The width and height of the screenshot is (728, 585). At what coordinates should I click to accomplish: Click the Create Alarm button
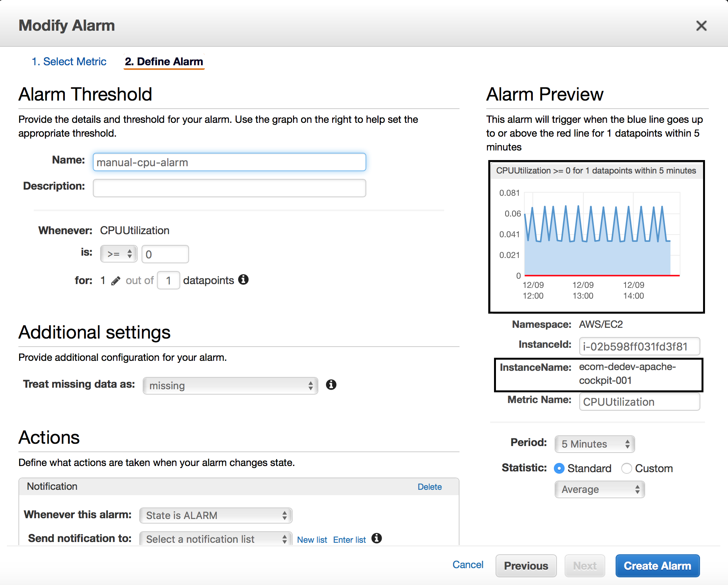click(657, 566)
